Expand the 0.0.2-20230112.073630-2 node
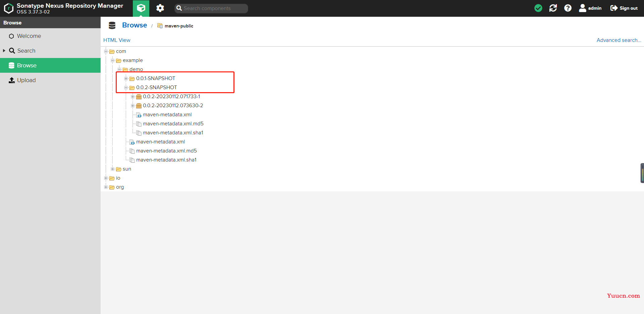This screenshot has height=314, width=644. [x=133, y=106]
